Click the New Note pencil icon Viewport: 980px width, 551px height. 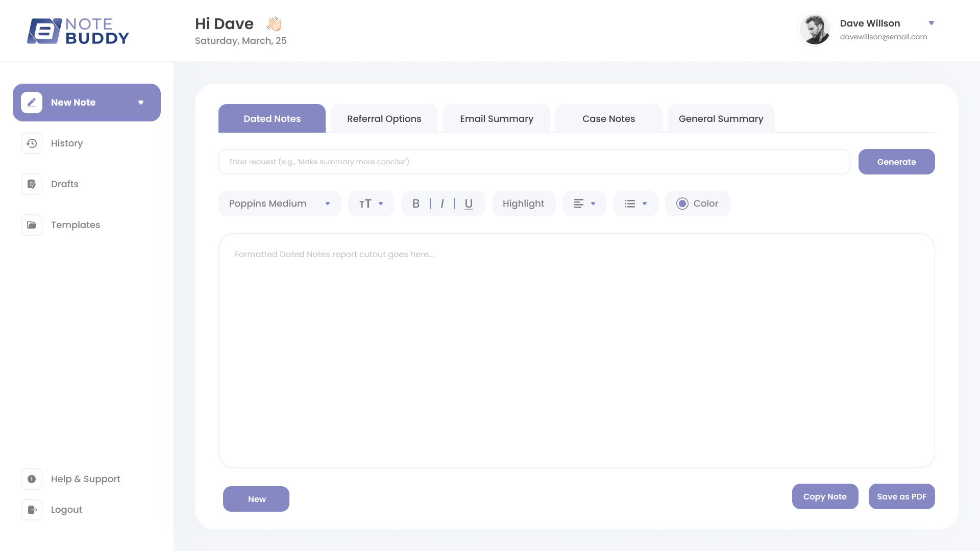point(32,103)
